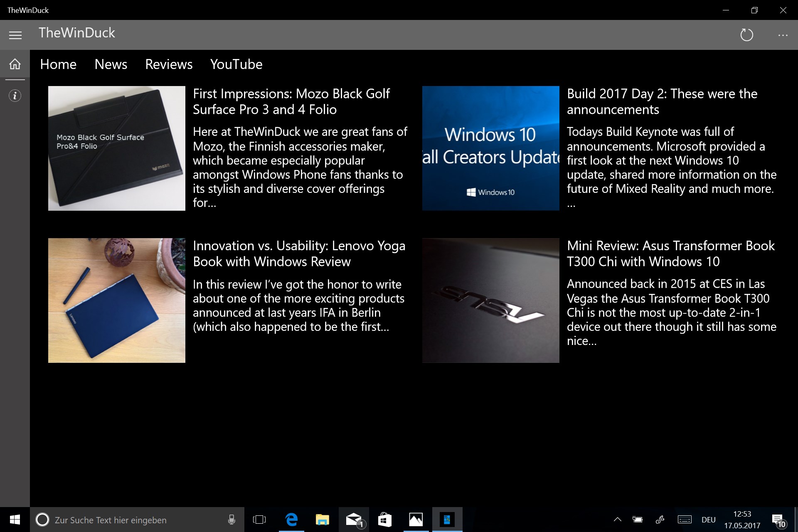Open Mozo Black Golf Folio article title
This screenshot has width=798, height=532.
[291, 101]
